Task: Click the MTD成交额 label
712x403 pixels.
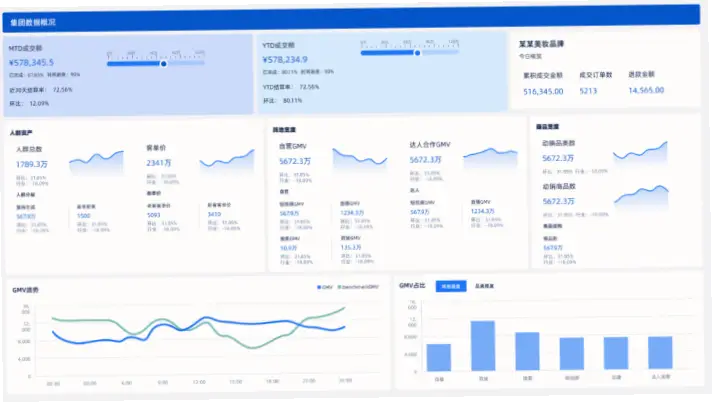Action: click(x=25, y=48)
